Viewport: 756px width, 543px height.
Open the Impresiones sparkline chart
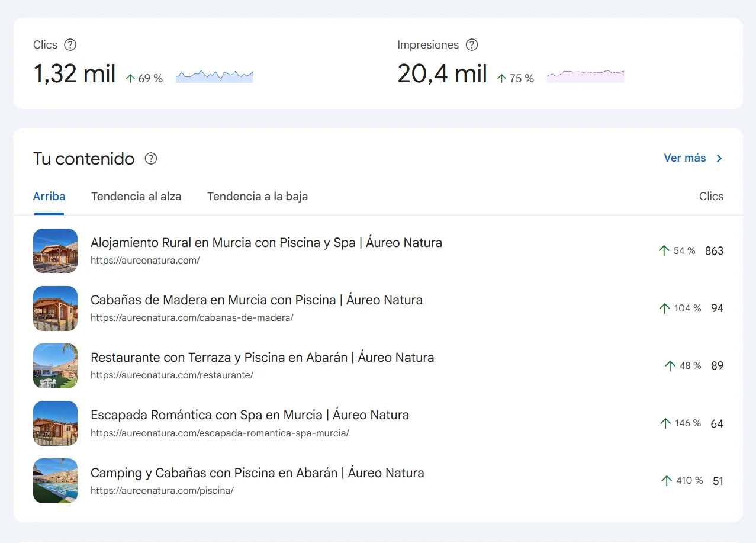tap(586, 76)
